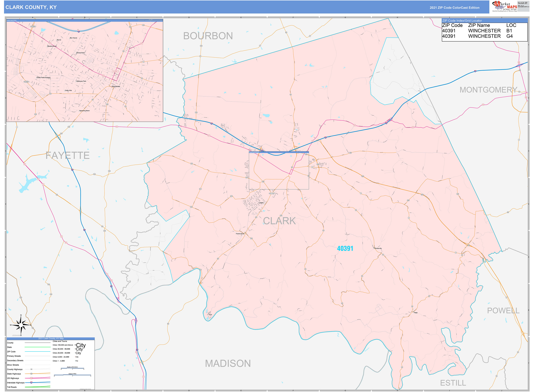Viewport: 534px width, 392px height.
Task: Click the Trapp place name
Action: pos(415,313)
